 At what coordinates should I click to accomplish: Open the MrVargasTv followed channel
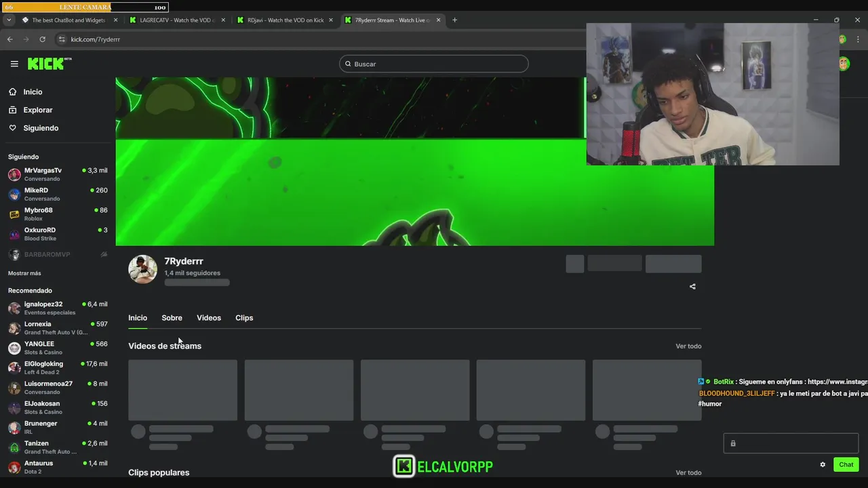point(58,174)
